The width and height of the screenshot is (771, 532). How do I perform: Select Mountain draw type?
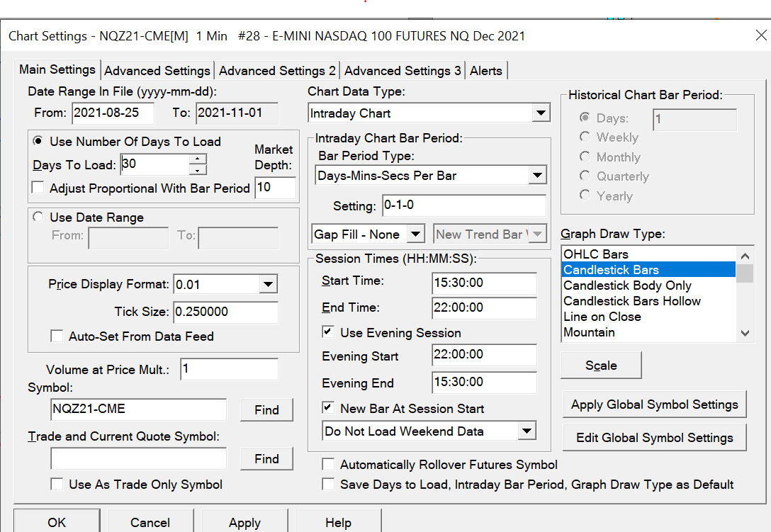coord(648,332)
